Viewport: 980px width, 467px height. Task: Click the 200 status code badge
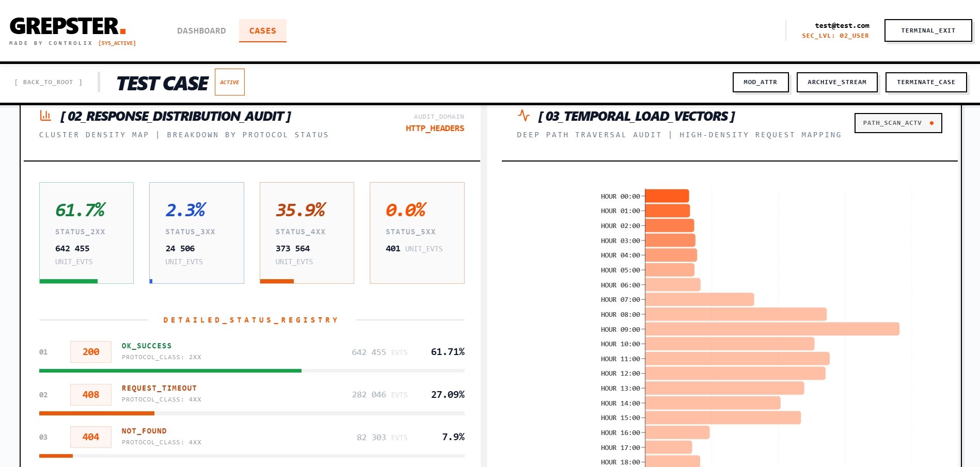click(x=91, y=352)
